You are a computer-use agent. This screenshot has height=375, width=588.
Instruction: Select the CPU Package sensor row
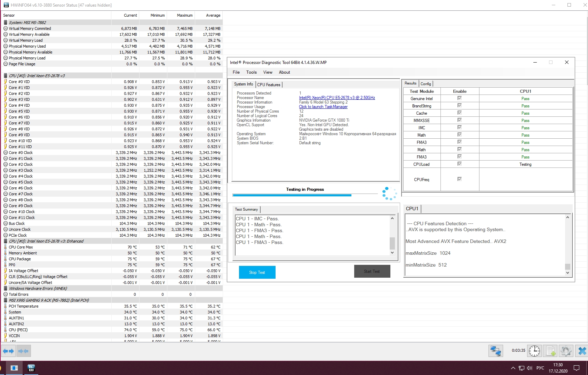(111, 259)
